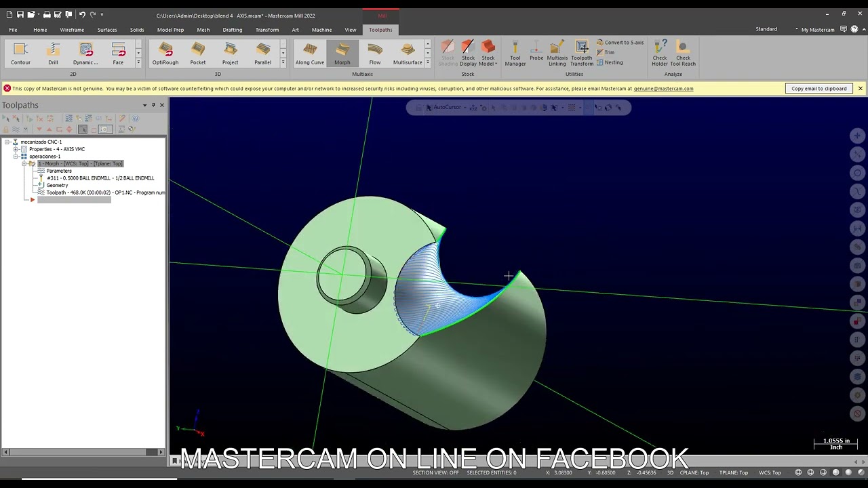
Task: Open the Tool Manager
Action: [x=515, y=53]
